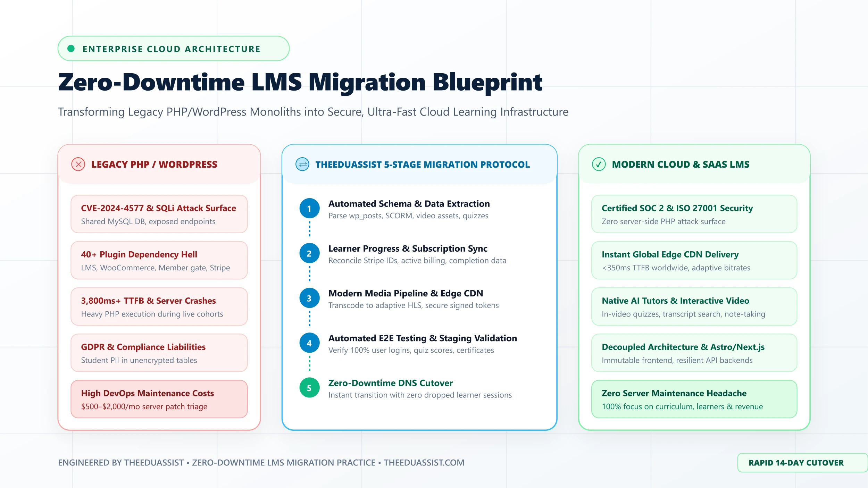
Task: Click 'Parse wp_posts, SCORM, video assets, quizzes'
Action: pos(408,216)
